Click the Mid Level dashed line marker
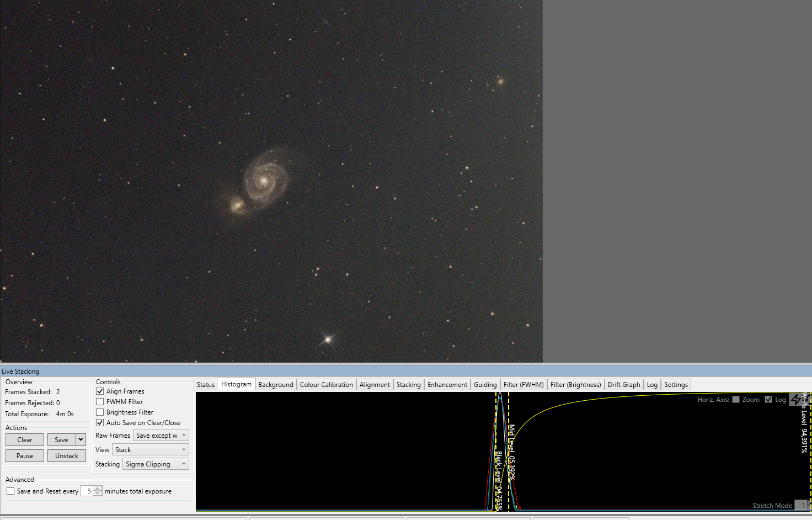Image resolution: width=812 pixels, height=520 pixels. [509, 452]
